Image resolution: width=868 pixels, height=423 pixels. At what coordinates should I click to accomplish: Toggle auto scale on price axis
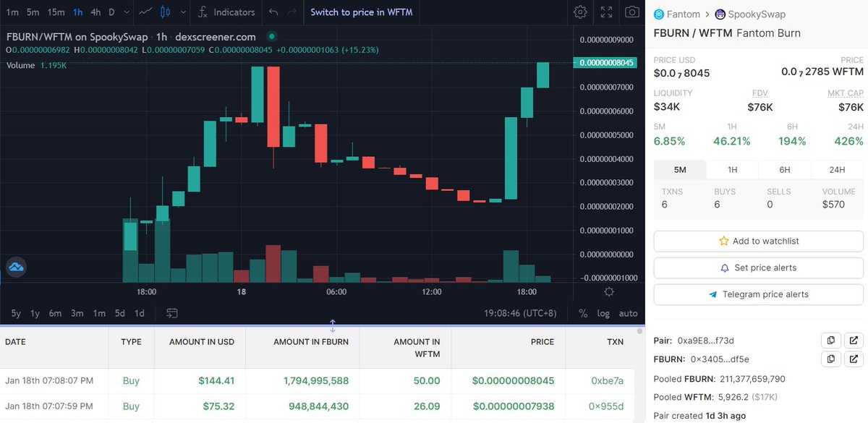(x=628, y=313)
